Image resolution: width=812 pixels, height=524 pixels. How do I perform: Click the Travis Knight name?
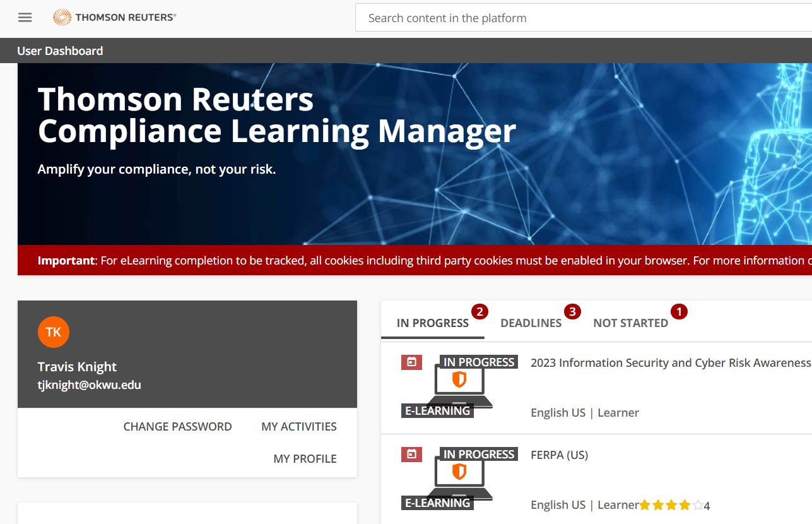click(x=77, y=367)
